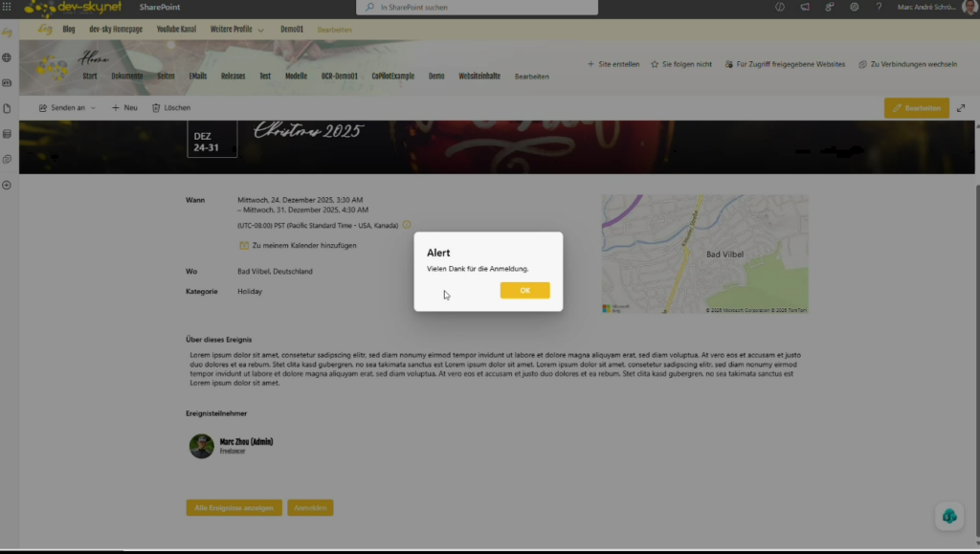Click the SharePoint search field
Image resolution: width=980 pixels, height=554 pixels.
coord(477,8)
